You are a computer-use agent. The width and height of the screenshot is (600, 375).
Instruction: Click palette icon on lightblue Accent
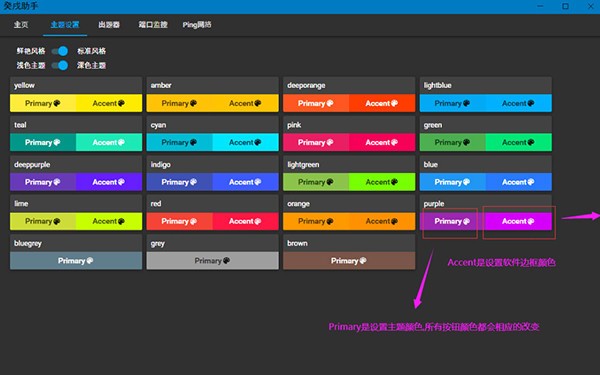coord(531,103)
